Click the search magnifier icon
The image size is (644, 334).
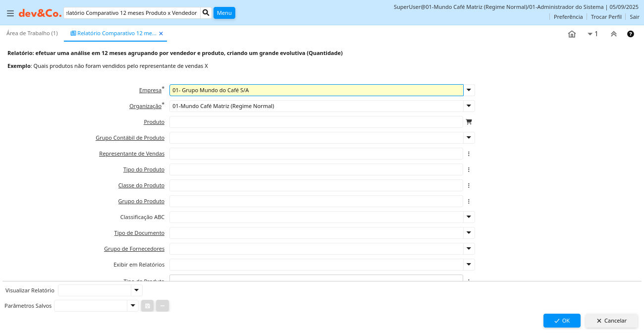[x=206, y=13]
